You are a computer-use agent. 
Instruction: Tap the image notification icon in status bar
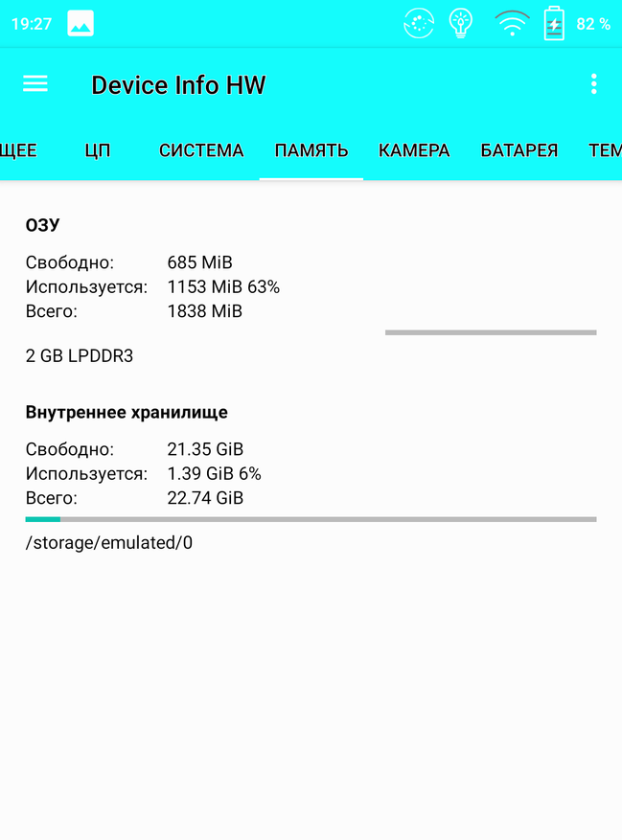coord(81,24)
